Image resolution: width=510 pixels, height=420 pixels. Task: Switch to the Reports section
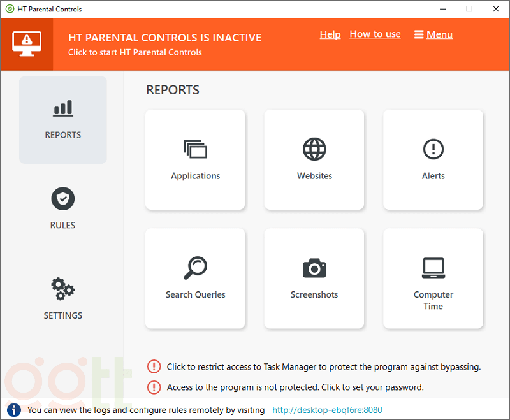(x=63, y=120)
